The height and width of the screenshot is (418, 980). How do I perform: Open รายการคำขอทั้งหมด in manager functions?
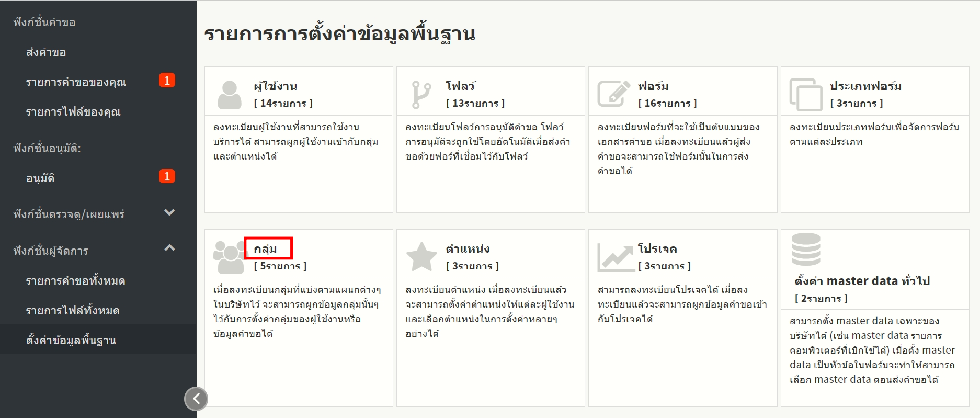coord(75,281)
